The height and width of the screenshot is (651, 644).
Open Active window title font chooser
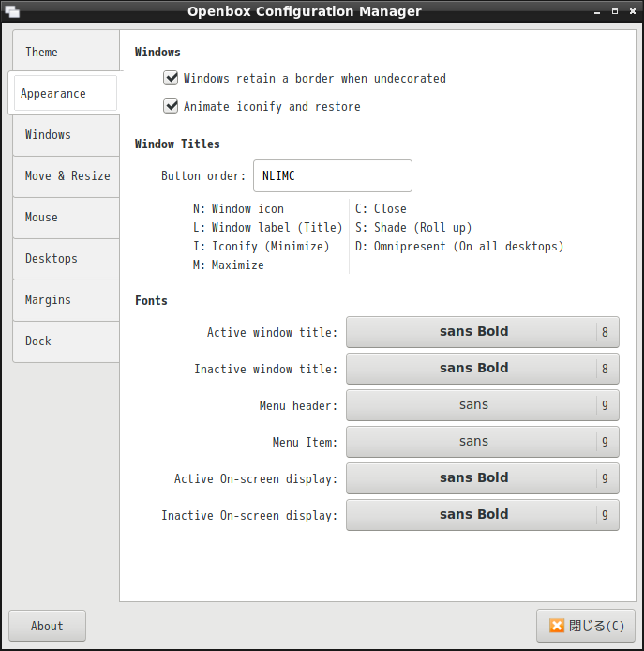point(482,332)
